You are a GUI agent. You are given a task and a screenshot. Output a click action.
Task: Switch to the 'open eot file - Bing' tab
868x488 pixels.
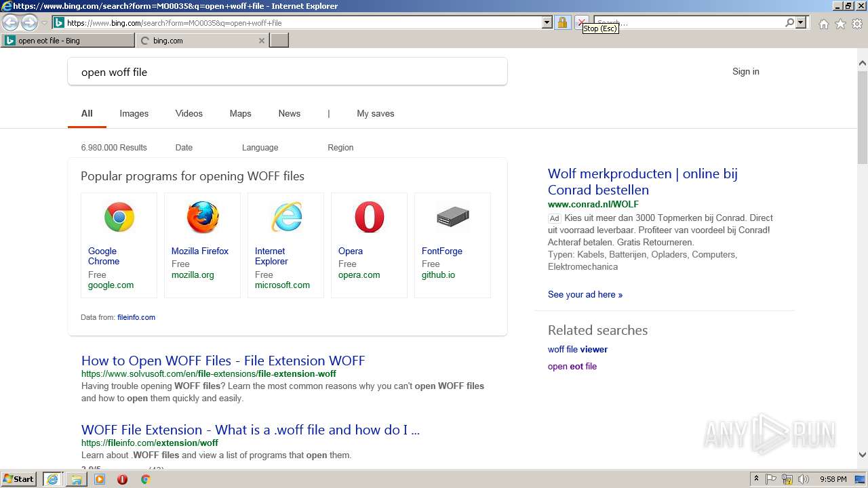pyautogui.click(x=68, y=41)
